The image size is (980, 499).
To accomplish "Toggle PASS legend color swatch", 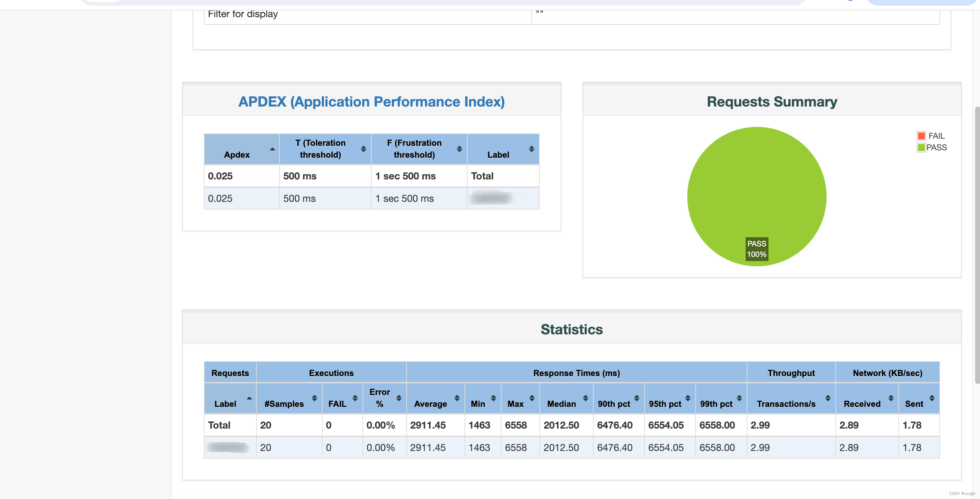I will (x=921, y=147).
